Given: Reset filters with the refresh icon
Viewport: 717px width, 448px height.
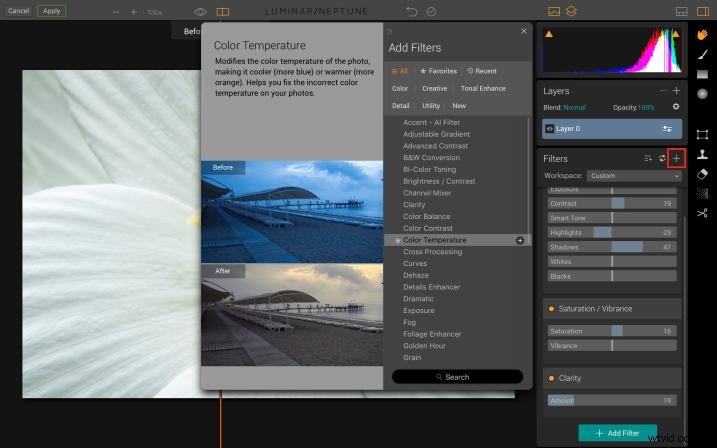Looking at the screenshot, I should (662, 158).
